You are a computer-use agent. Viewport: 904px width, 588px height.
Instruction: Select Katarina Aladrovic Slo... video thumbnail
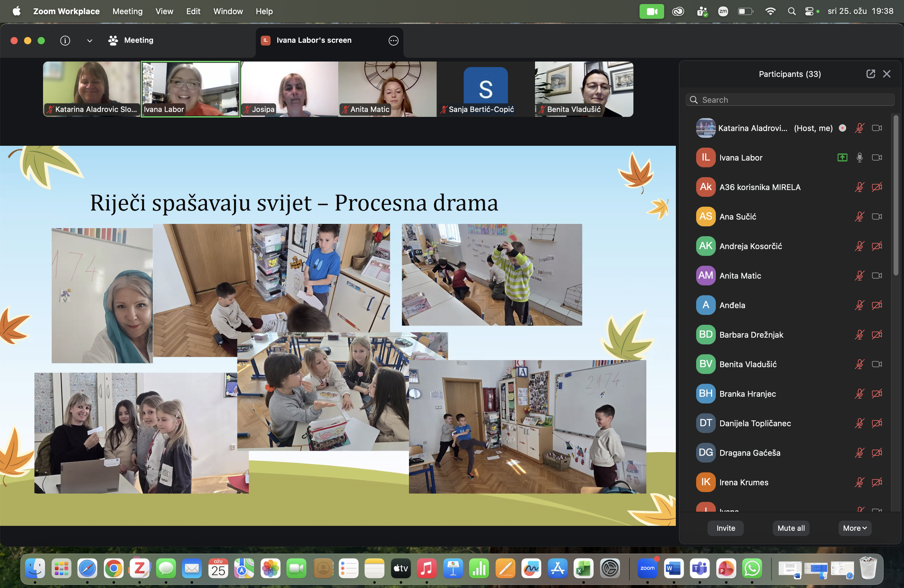tap(91, 89)
